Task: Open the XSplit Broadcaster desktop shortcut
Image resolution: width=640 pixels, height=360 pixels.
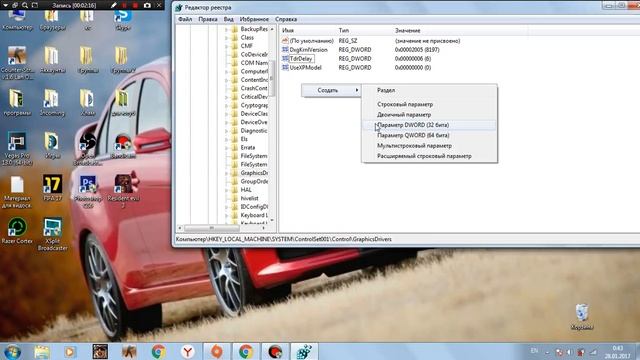Action: click(53, 234)
